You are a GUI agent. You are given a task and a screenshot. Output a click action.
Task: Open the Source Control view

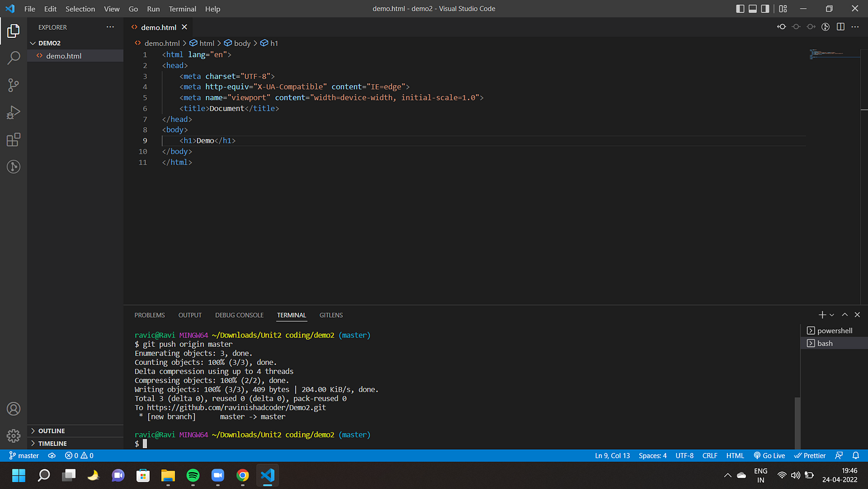(13, 85)
